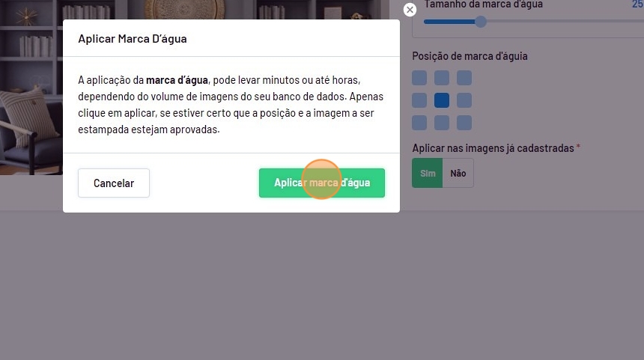Select bottom-left watermark position square
This screenshot has height=360, width=644.
coord(419,122)
